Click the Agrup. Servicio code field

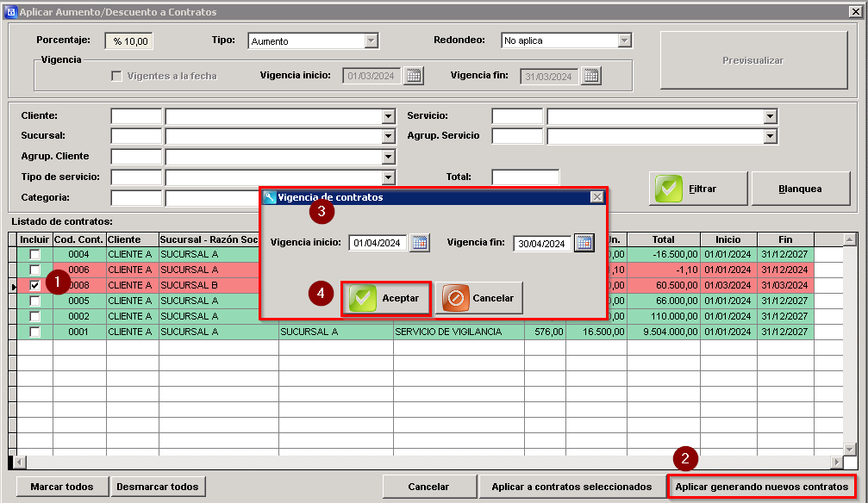tap(517, 136)
